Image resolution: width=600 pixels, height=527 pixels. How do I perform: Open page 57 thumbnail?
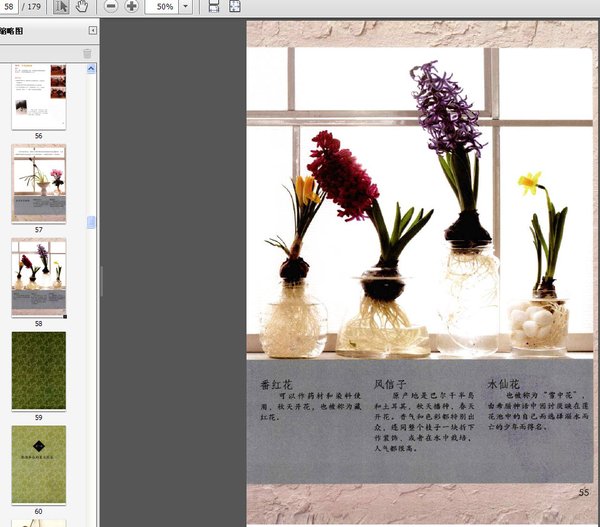tap(39, 184)
